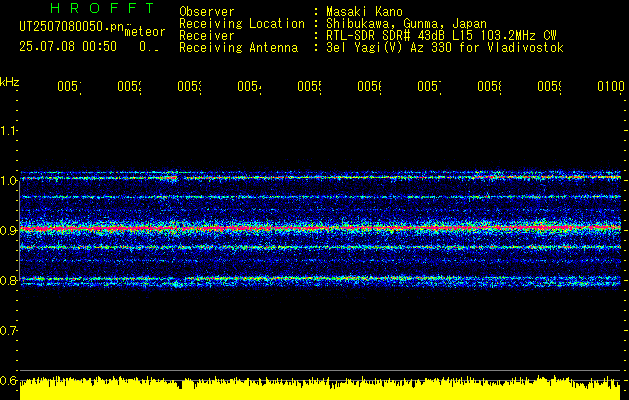The image size is (629, 400).
Task: Click the word meteor
Action: coord(145,32)
